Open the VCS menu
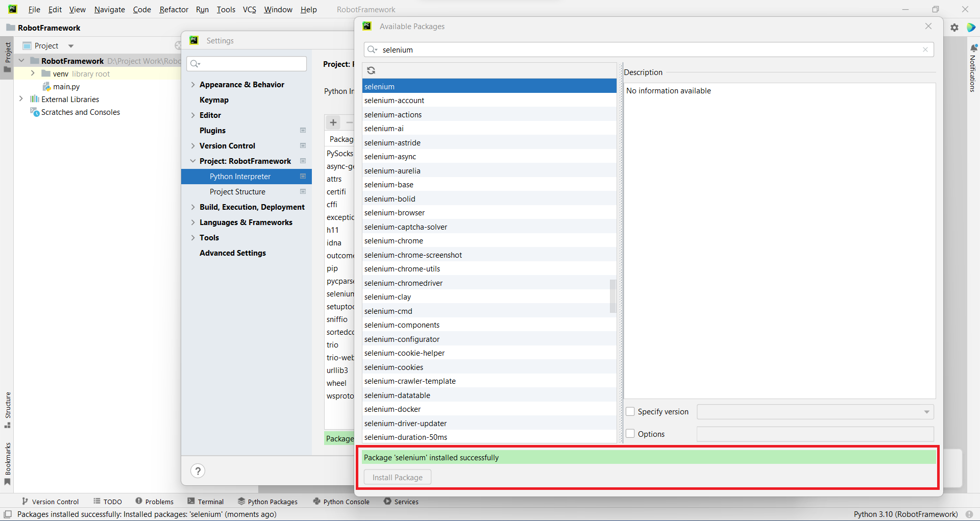Screen dimensions: 980x521 click(249, 10)
